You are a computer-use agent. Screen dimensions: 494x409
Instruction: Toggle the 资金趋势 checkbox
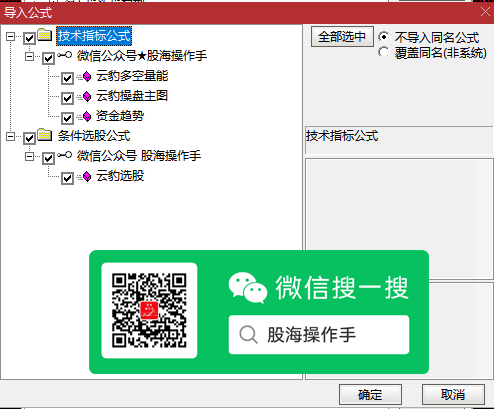(x=67, y=118)
